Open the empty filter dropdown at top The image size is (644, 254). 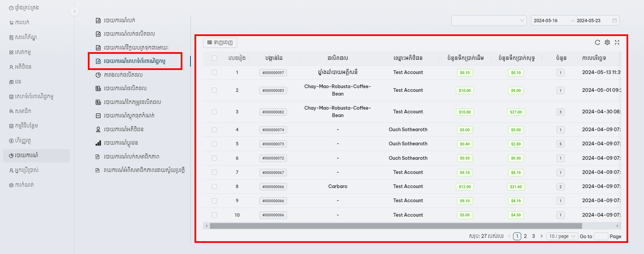(x=489, y=21)
